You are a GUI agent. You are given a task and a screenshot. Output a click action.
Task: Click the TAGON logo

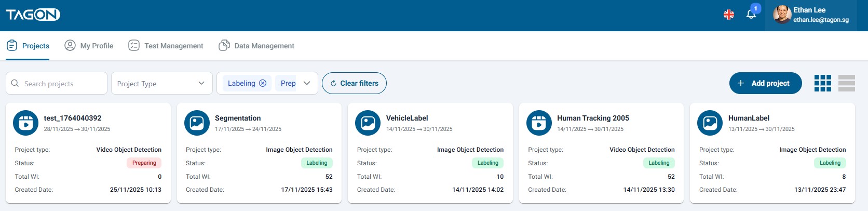click(33, 15)
